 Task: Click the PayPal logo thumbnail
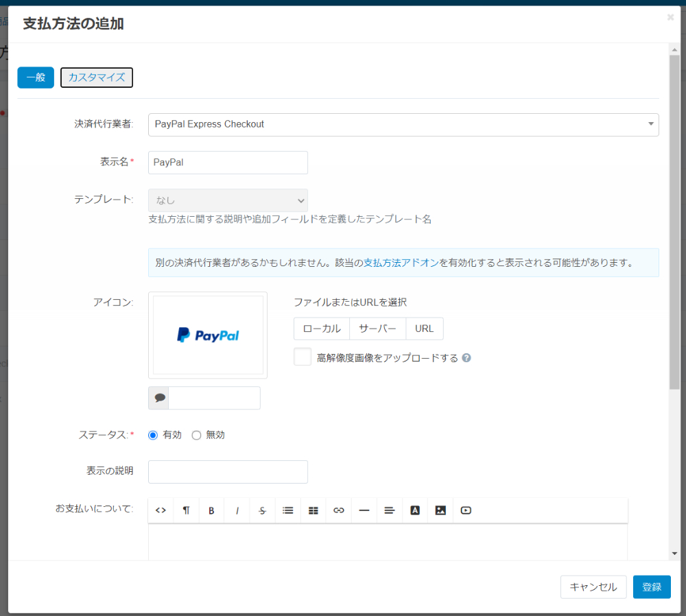[208, 335]
